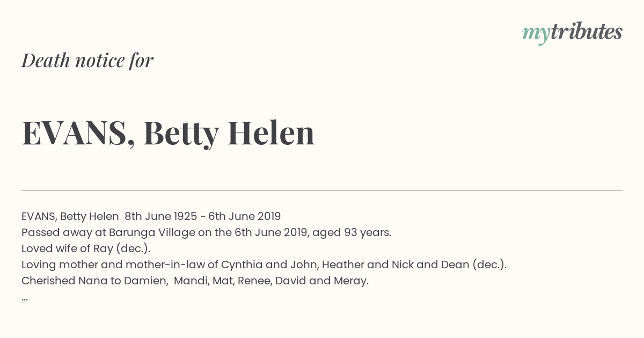This screenshot has height=338, width=644.
Task: Click the green 'my' in the logo
Action: click(536, 34)
